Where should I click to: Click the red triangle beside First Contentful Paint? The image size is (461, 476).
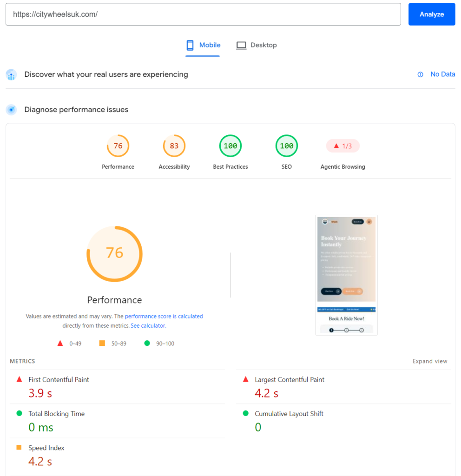tap(20, 379)
